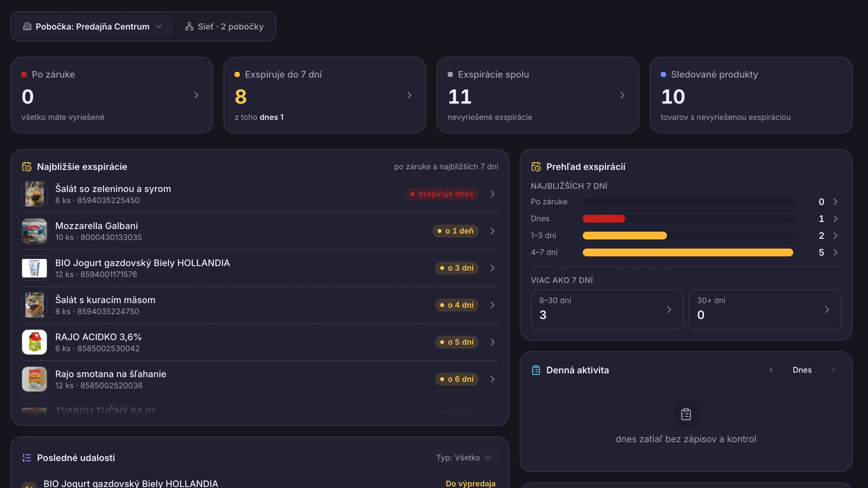This screenshot has width=868, height=488.
Task: Select Šalát s kuracím mäsom entry
Action: (x=260, y=305)
